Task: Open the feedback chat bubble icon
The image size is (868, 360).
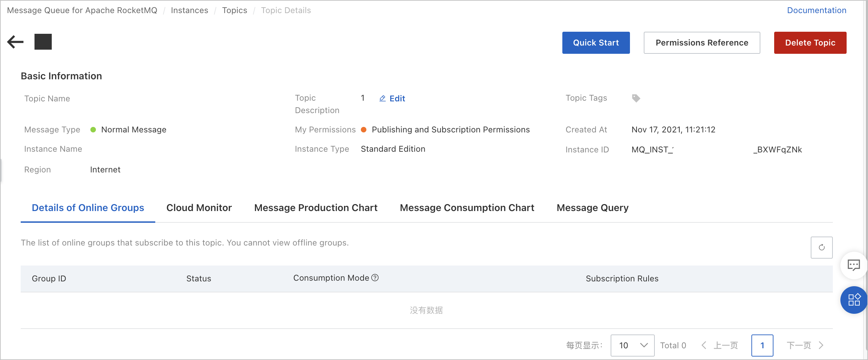Action: pos(854,265)
